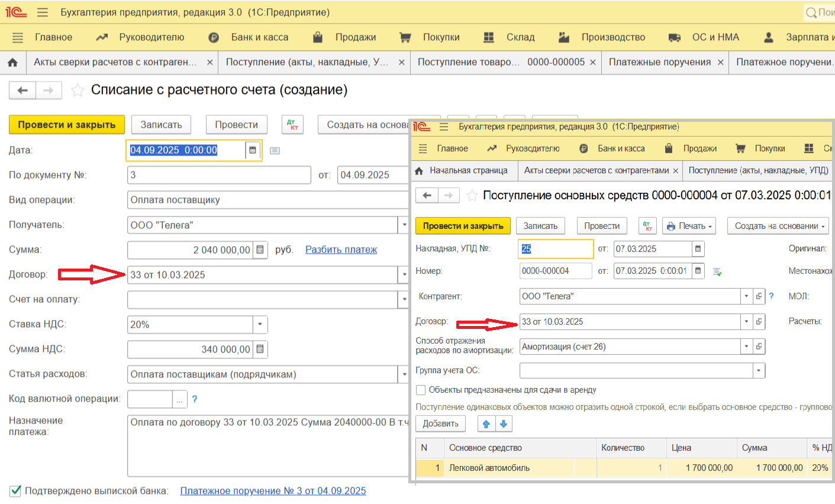Open calendar picker next to Дата field

pyautogui.click(x=253, y=150)
